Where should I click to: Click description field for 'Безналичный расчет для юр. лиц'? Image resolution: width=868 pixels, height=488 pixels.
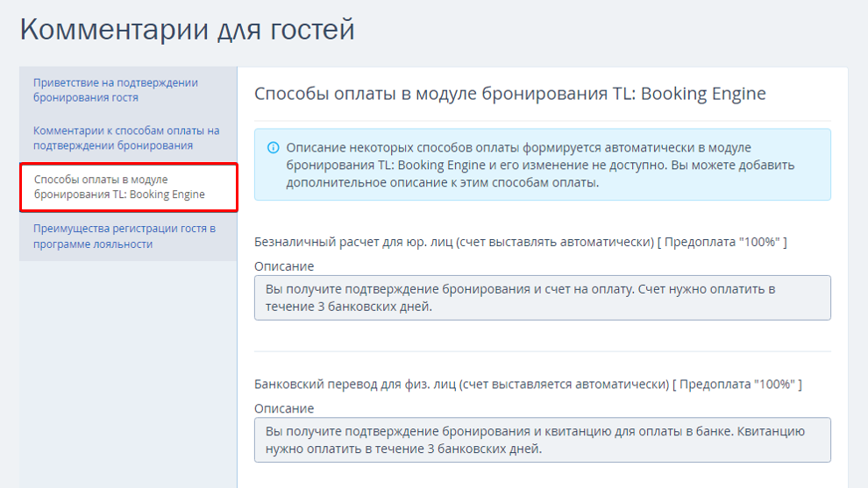543,298
